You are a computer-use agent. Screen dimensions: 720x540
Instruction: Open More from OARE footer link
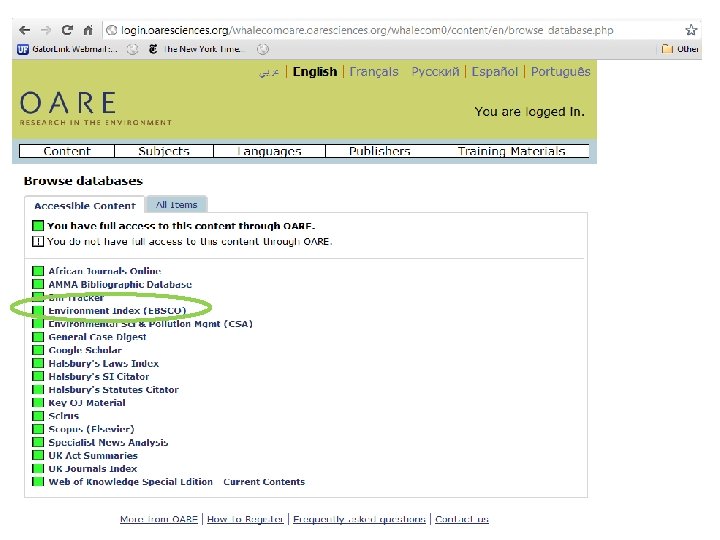[x=159, y=519]
